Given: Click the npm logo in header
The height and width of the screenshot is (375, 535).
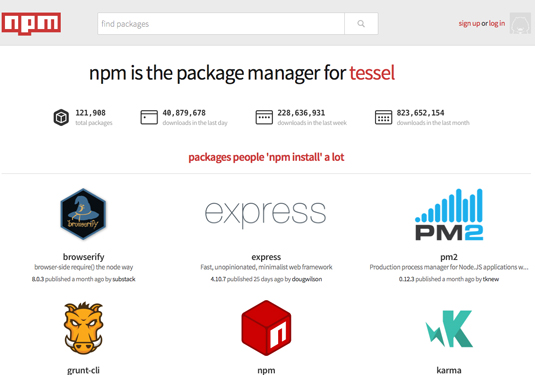Looking at the screenshot, I should tap(31, 24).
